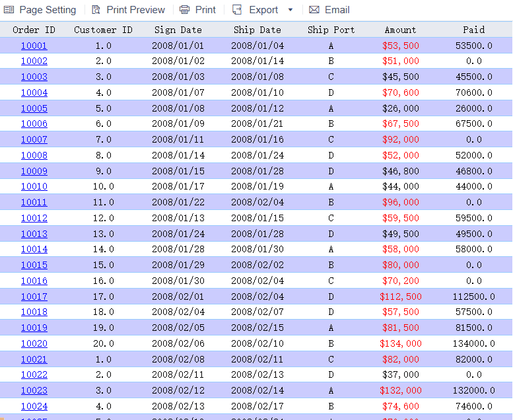Follow the 10018 order link
The width and height of the screenshot is (513, 420).
[34, 312]
